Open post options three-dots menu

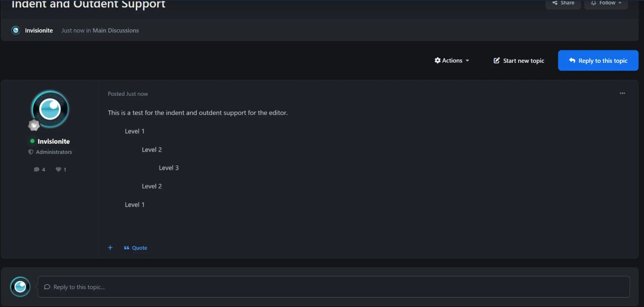pyautogui.click(x=622, y=93)
